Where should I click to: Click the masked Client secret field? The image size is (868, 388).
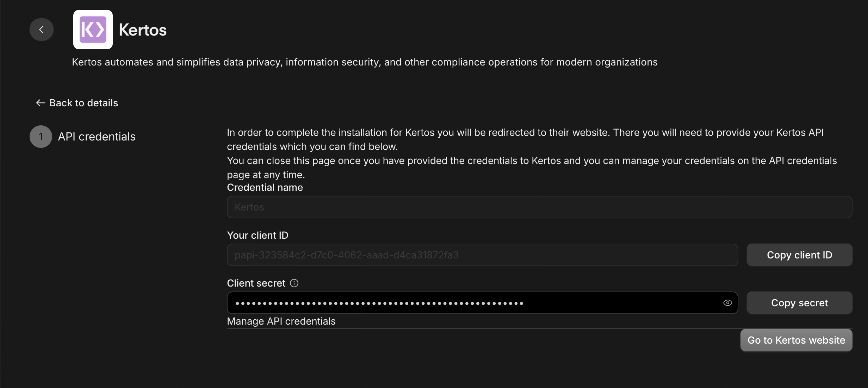(482, 303)
